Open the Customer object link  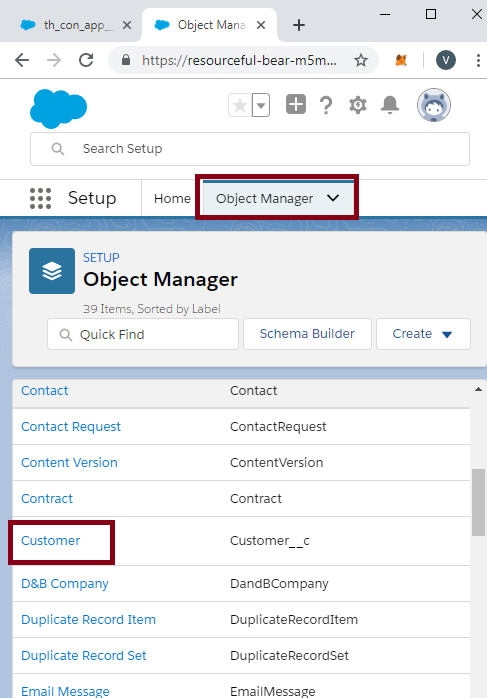tap(51, 541)
